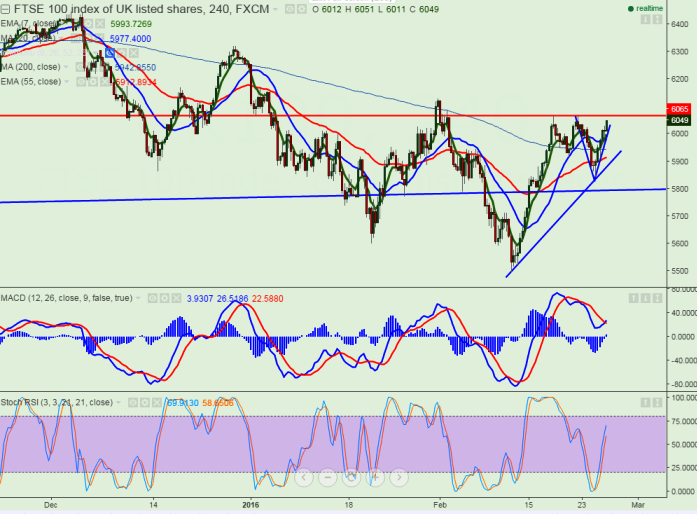Image resolution: width=697 pixels, height=514 pixels.
Task: Move Stoch RSI pane up arrow icon
Action: (645, 403)
